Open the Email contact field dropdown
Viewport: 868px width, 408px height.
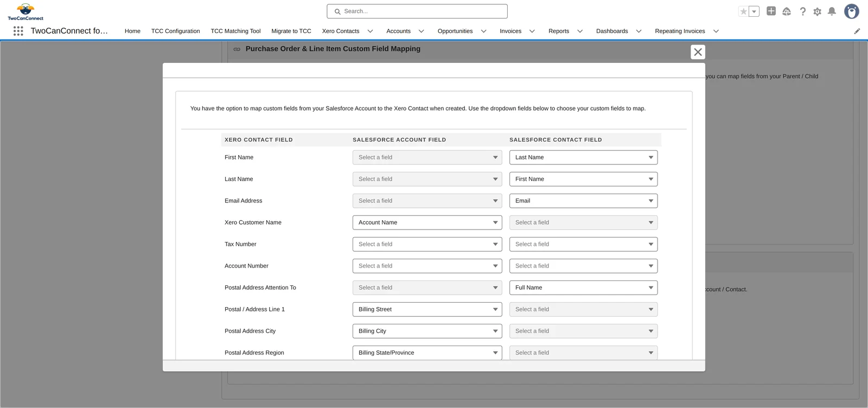point(583,201)
